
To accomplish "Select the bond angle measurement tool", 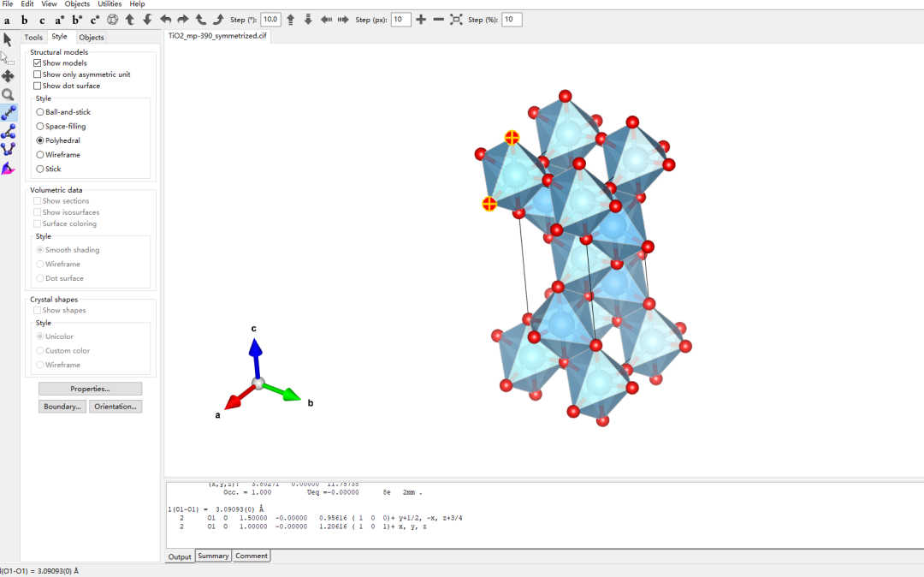I will pos(8,131).
